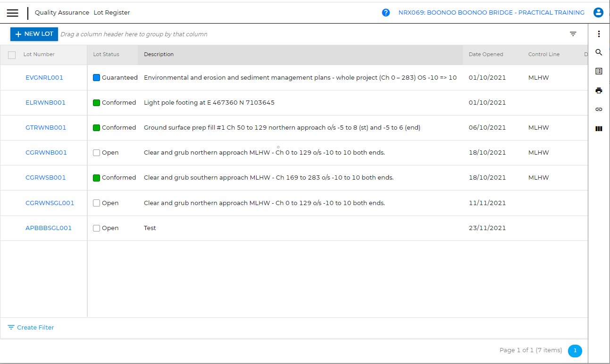
Task: Sort by the Date Opened column header
Action: (x=485, y=55)
